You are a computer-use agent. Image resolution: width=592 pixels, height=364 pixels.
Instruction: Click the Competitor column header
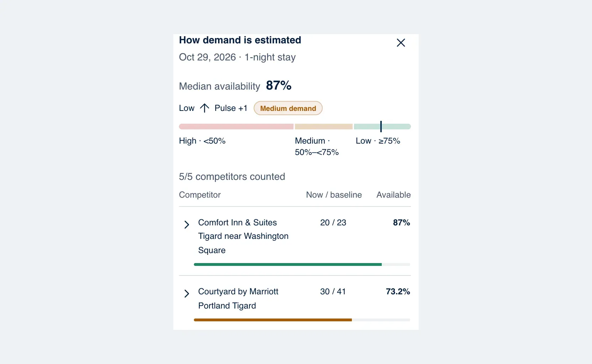(x=200, y=195)
